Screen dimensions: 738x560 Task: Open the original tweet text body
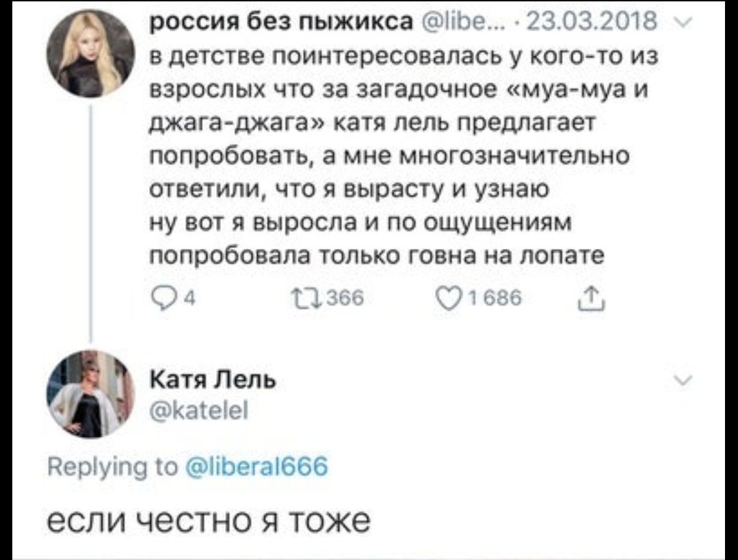[x=403, y=155]
